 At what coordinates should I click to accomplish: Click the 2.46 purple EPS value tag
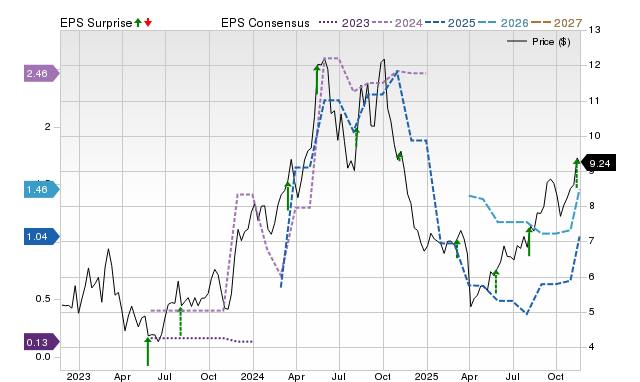[41, 73]
